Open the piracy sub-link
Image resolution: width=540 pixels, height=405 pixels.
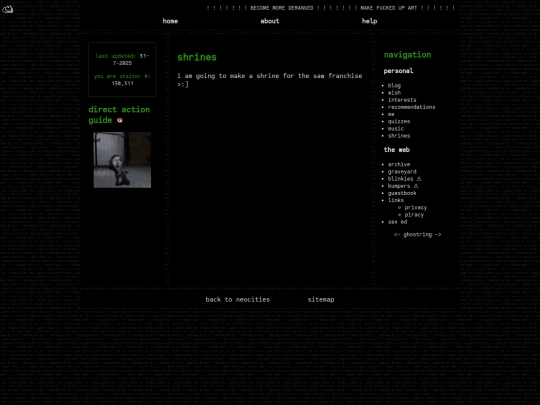pos(414,215)
